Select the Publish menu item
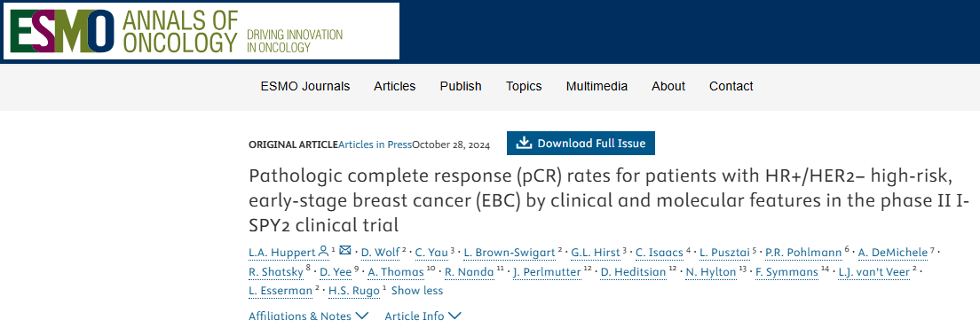 (461, 87)
